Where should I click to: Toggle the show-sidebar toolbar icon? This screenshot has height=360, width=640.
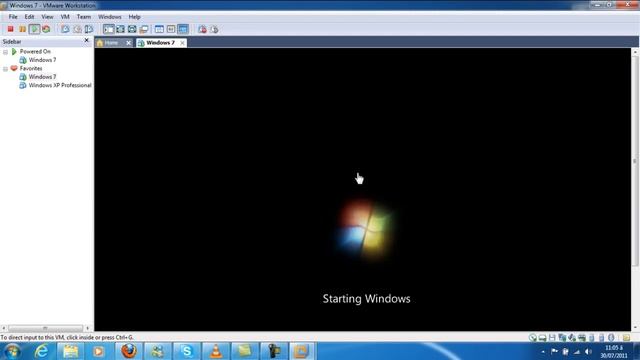pos(109,29)
